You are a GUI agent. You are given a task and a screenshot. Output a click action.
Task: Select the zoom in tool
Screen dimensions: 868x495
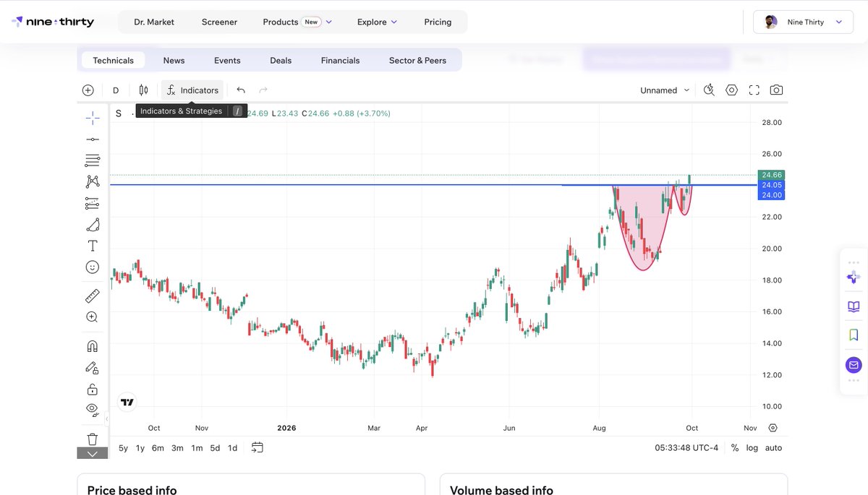pyautogui.click(x=93, y=317)
